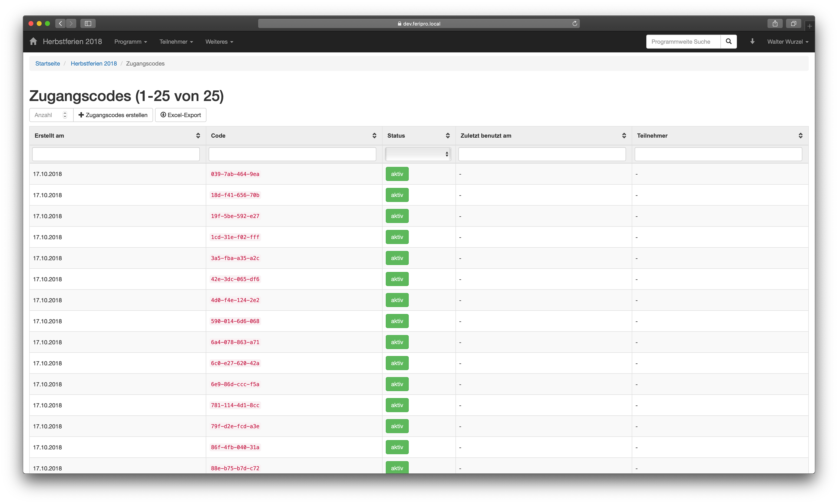The width and height of the screenshot is (838, 504).
Task: Click the search magnifier button
Action: [x=728, y=41]
